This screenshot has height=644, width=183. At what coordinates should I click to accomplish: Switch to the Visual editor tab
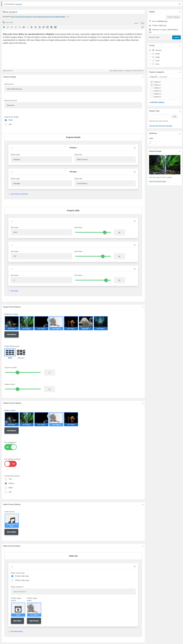tap(136, 23)
